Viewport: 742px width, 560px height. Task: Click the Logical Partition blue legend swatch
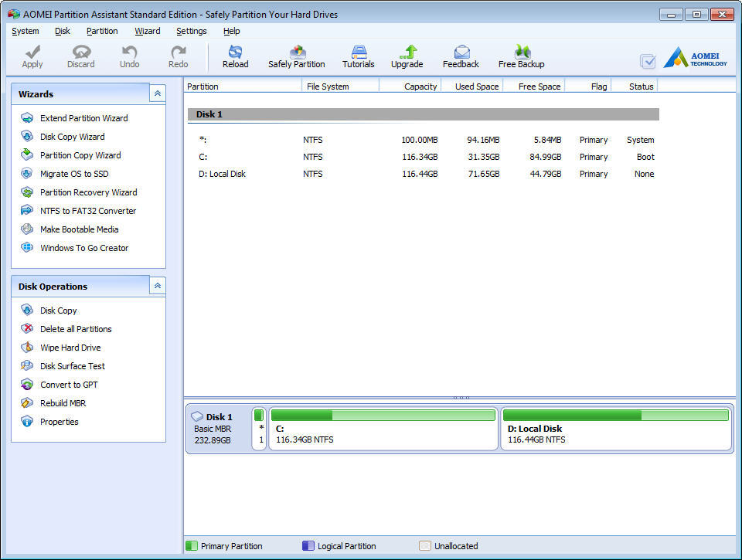[x=308, y=546]
